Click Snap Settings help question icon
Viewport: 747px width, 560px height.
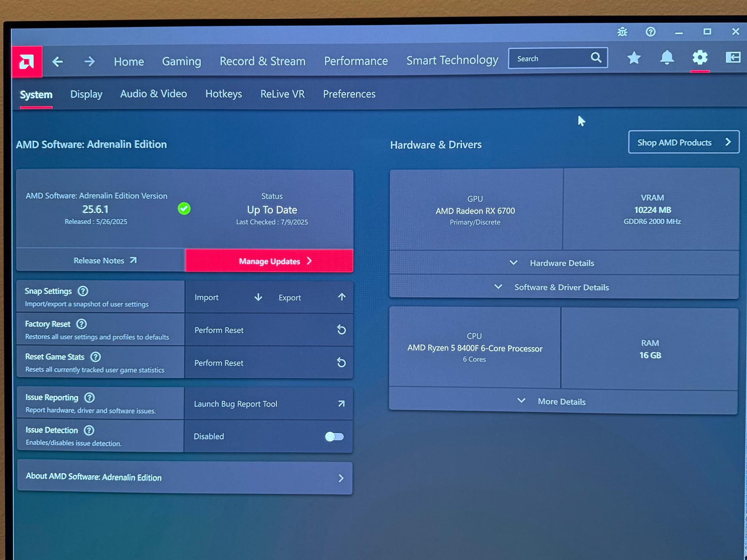[x=83, y=291]
